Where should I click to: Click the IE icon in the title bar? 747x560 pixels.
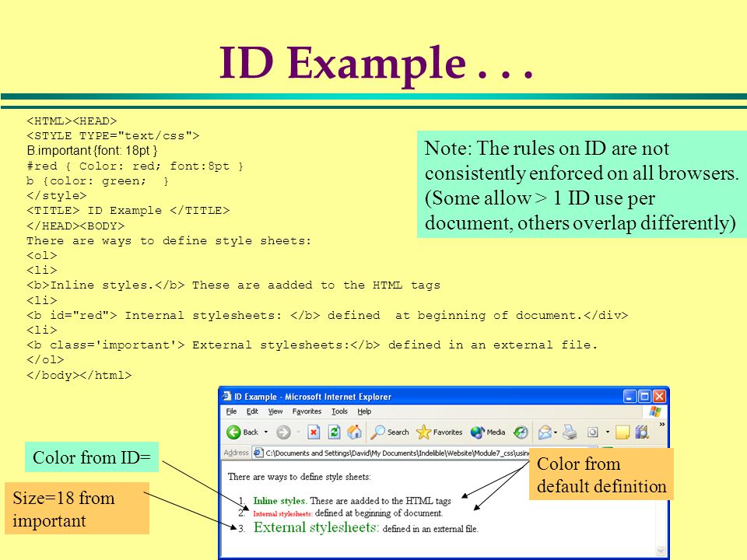pyautogui.click(x=226, y=396)
